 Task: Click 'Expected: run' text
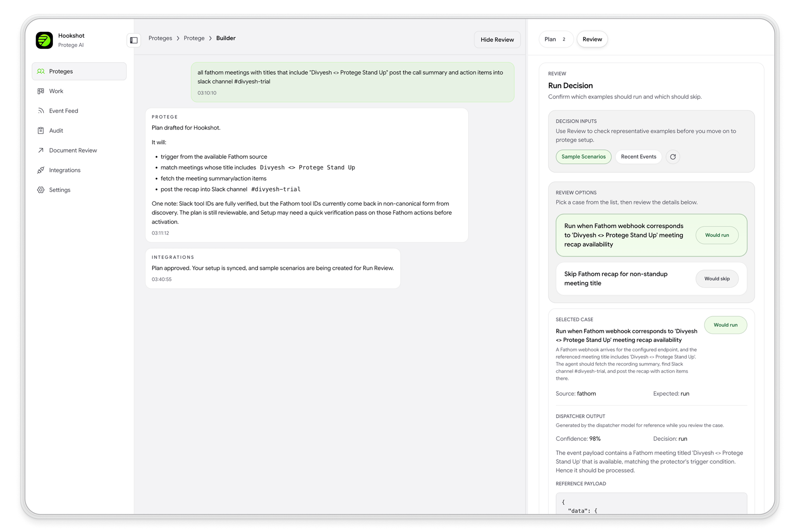pyautogui.click(x=671, y=394)
